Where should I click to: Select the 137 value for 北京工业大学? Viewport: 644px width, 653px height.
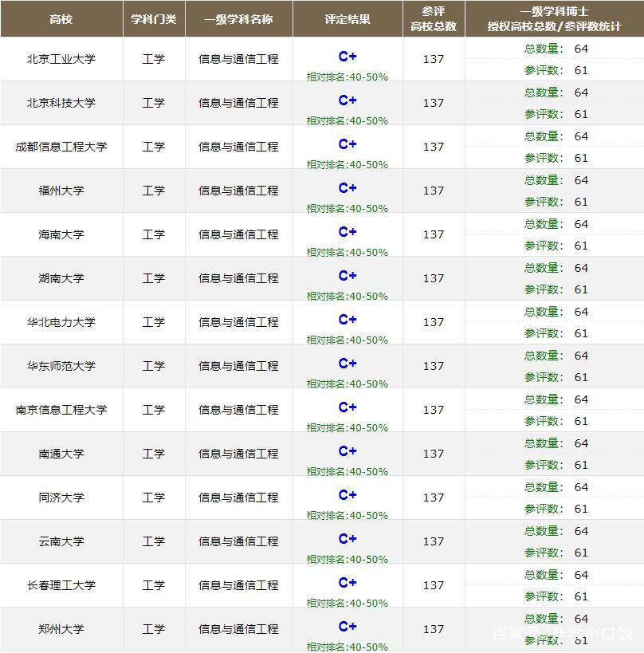[x=434, y=59]
